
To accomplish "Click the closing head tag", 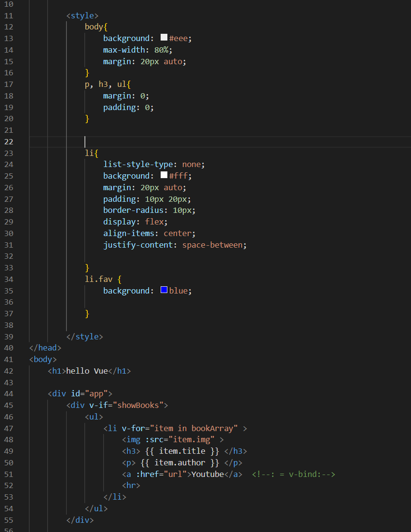I will 45,348.
